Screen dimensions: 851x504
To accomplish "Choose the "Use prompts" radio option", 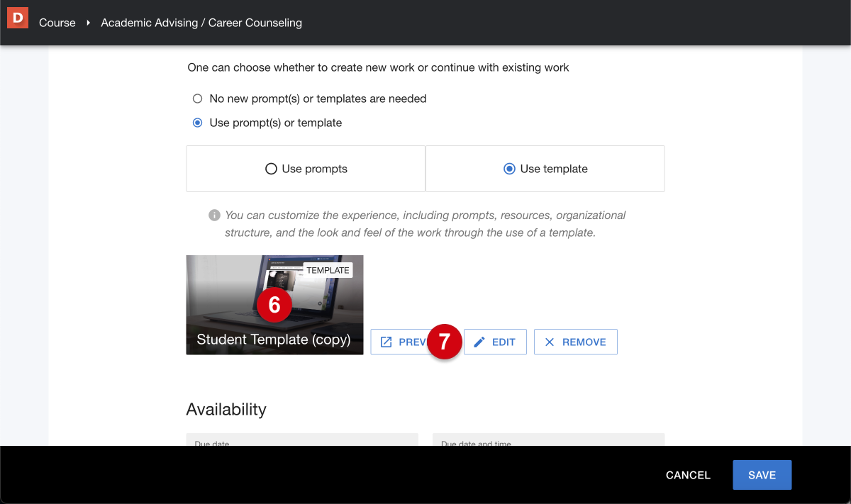I will (x=271, y=169).
